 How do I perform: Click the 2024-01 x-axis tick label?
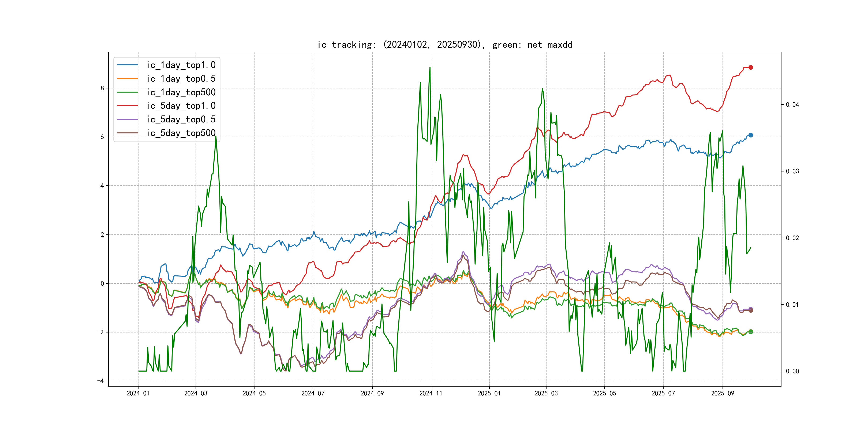(x=138, y=393)
